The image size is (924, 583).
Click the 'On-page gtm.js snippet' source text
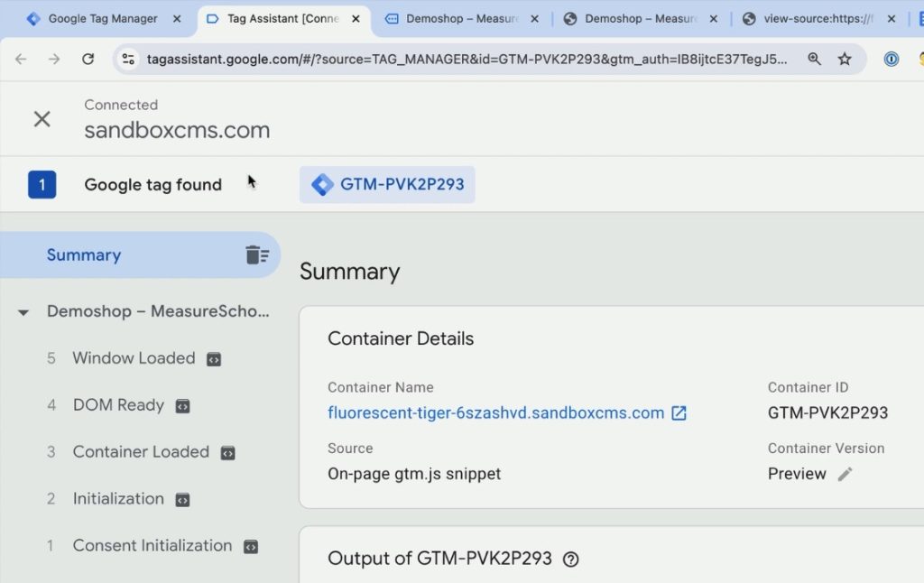click(x=414, y=474)
